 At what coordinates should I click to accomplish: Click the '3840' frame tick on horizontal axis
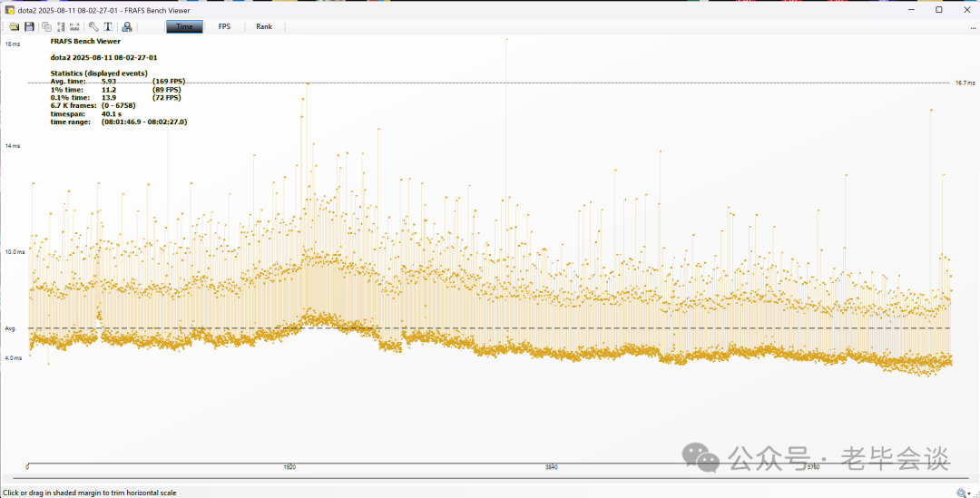(x=552, y=467)
